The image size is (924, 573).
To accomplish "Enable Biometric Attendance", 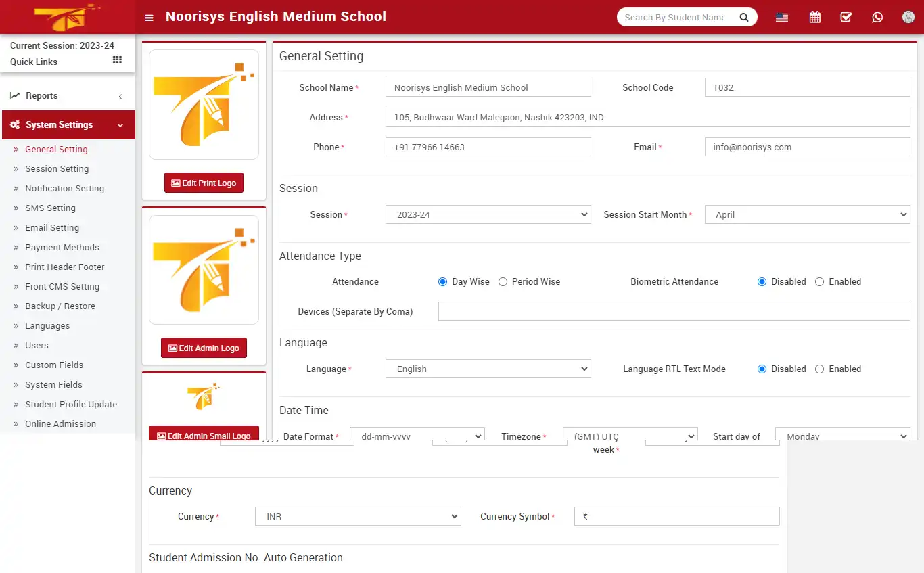I will click(x=819, y=281).
